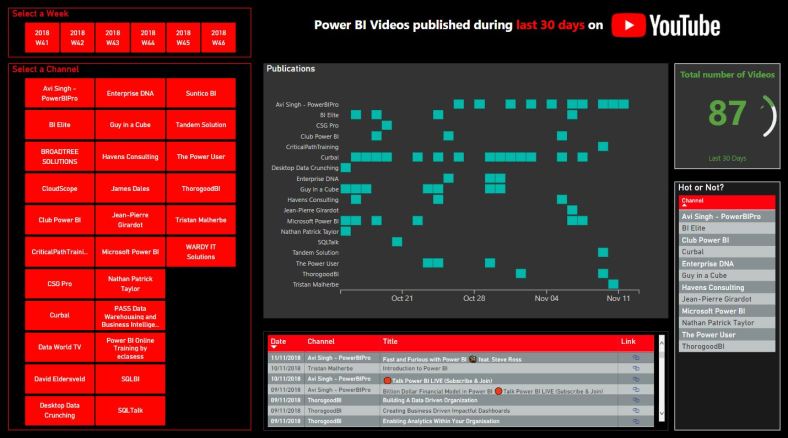Click link icon for Building A Data Driven Organization
Screen dimensions: 788x438
634,400
